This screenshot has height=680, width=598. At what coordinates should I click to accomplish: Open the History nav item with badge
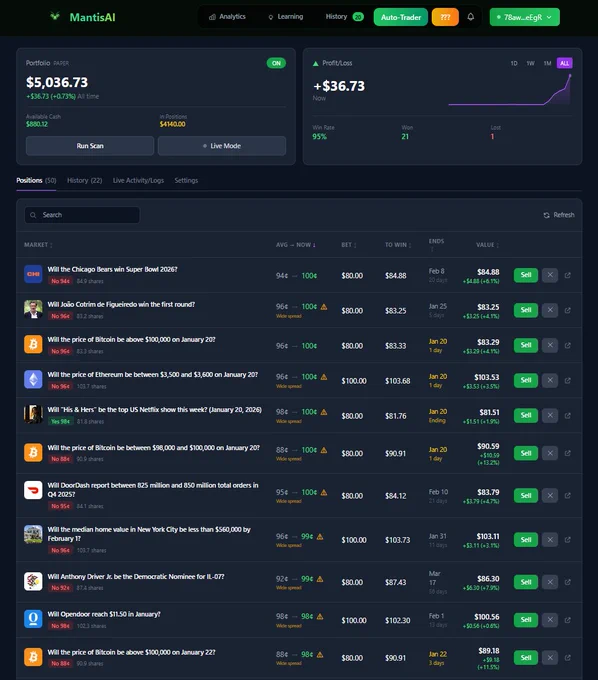[344, 16]
